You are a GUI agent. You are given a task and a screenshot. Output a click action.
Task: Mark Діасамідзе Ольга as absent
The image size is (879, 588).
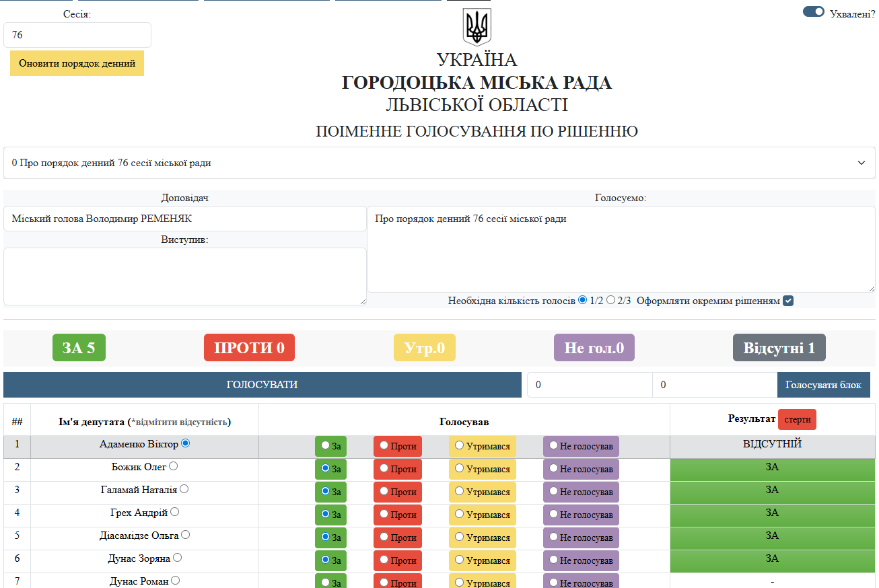[x=186, y=535]
